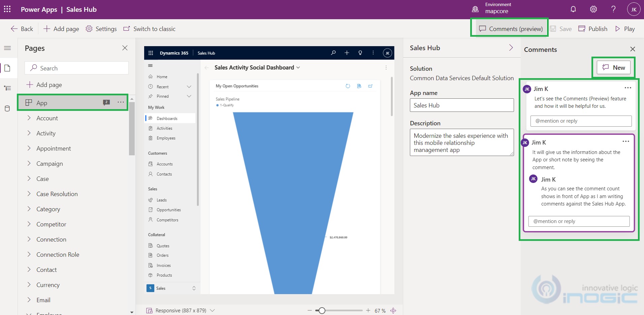This screenshot has height=315, width=644.
Task: Expand the Campaign page node
Action: 29,163
